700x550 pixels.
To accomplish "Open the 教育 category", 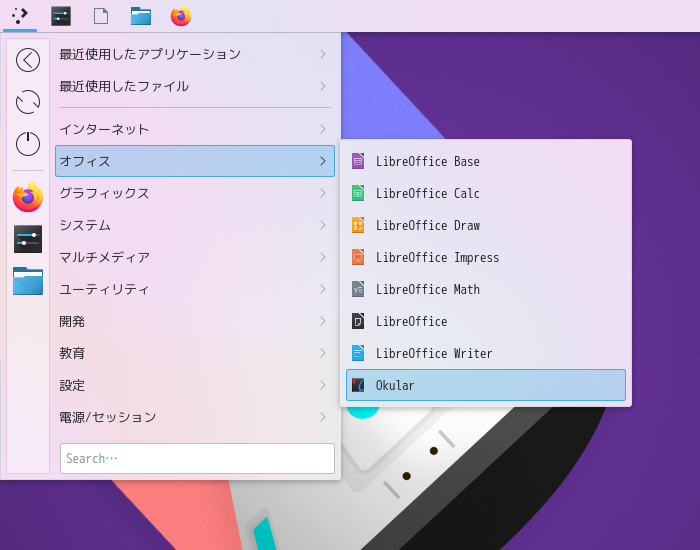I will click(195, 353).
